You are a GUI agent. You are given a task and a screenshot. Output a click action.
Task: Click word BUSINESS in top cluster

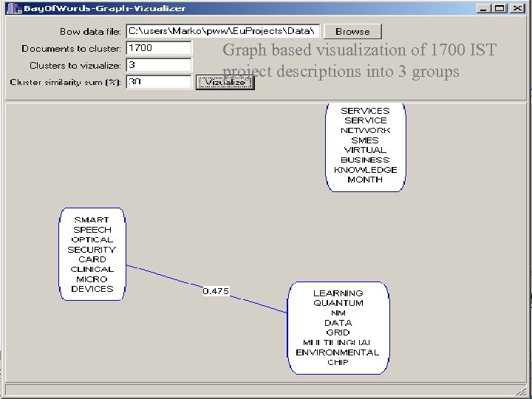click(365, 160)
